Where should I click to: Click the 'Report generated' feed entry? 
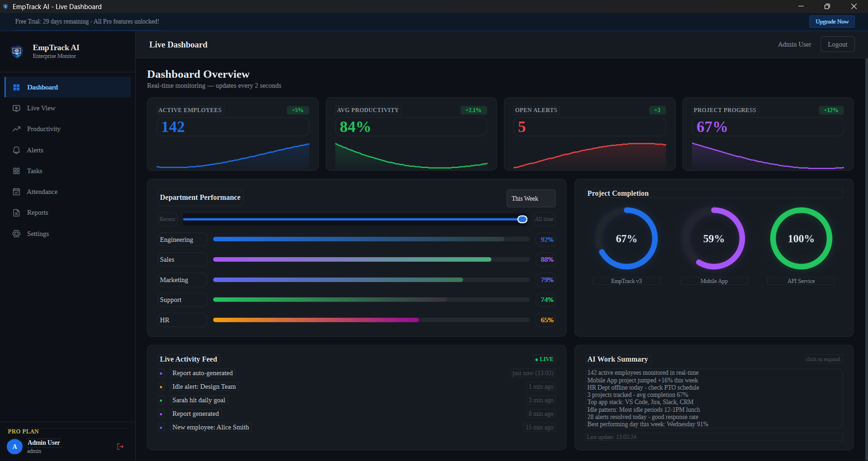tap(195, 414)
